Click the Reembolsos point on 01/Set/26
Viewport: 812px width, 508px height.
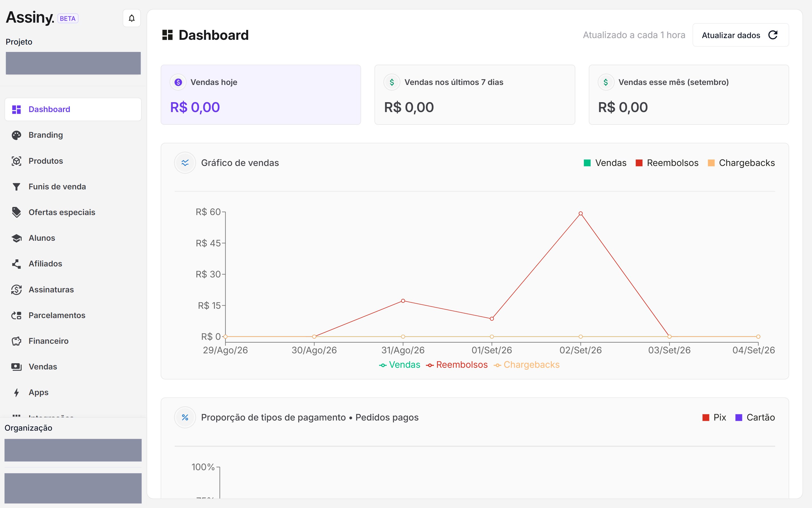491,319
